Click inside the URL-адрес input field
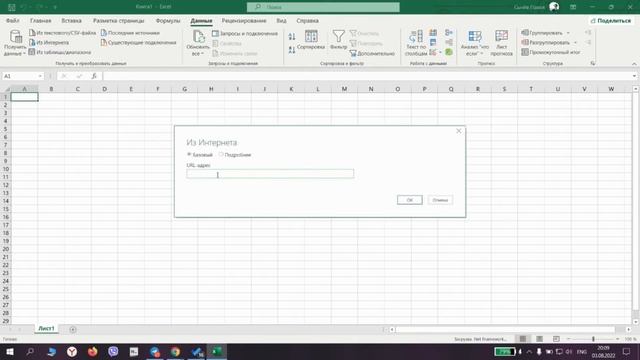 270,173
